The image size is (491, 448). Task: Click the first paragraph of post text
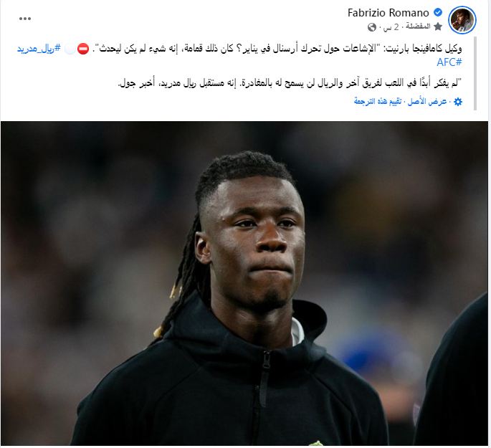point(239,55)
